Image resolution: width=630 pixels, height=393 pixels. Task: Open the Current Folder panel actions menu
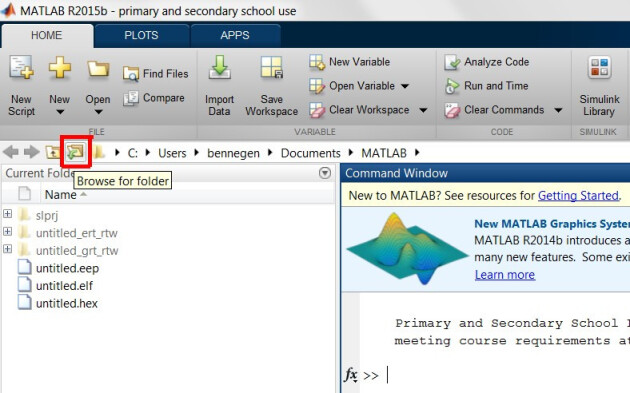coord(325,173)
